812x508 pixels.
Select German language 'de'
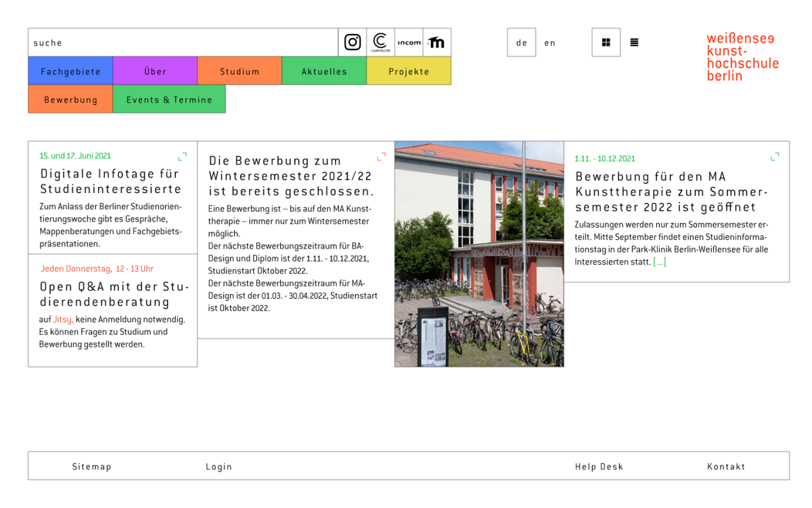point(521,43)
